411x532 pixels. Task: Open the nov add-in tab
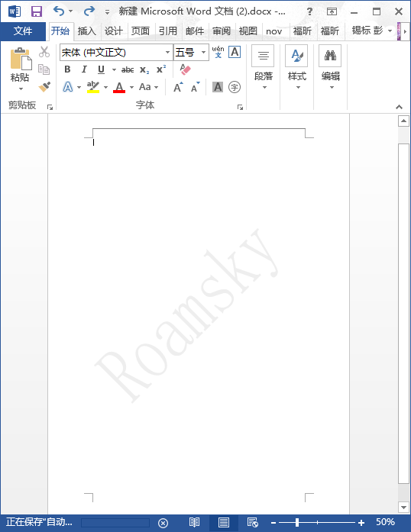(273, 31)
